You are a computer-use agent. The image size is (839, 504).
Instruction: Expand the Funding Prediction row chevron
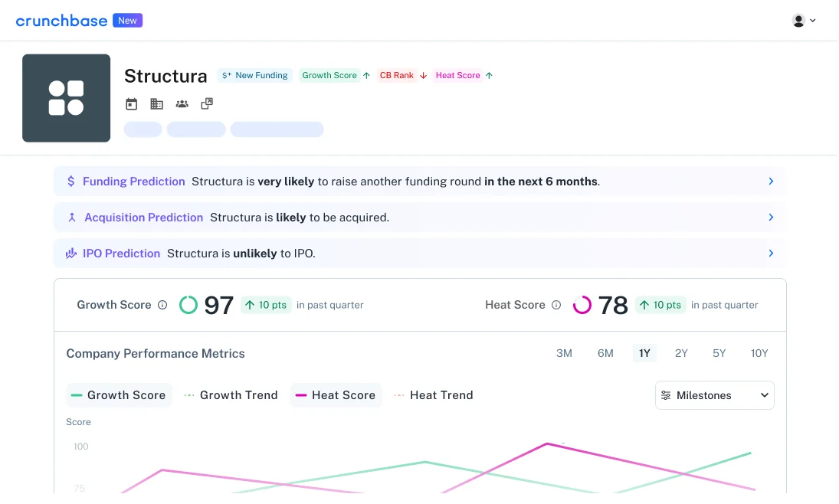click(771, 182)
